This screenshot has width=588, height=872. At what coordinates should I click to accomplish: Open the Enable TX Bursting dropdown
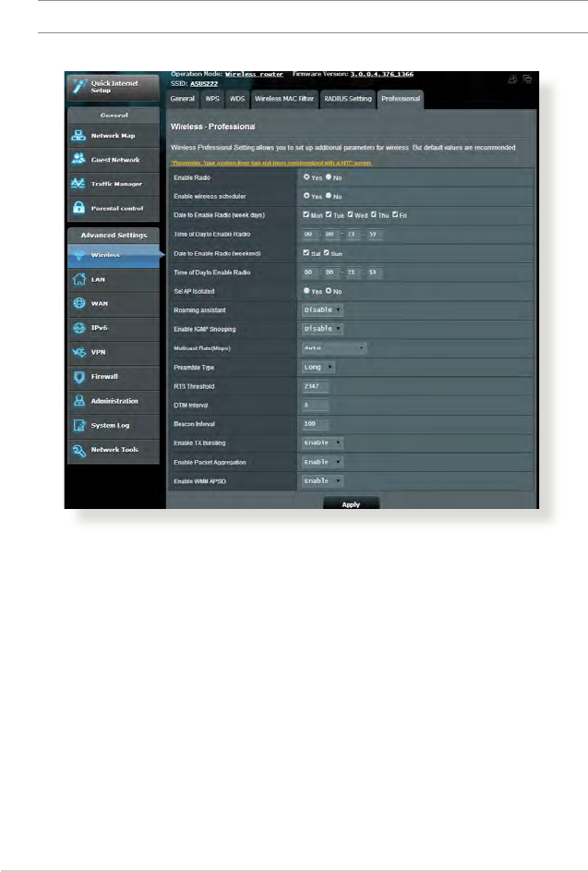pyautogui.click(x=322, y=442)
